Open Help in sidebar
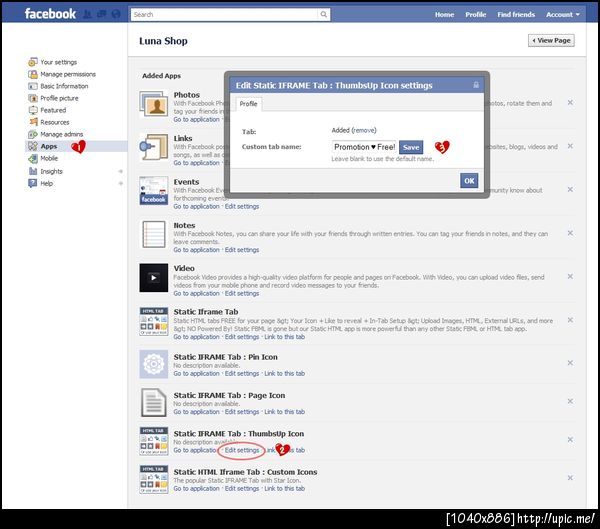The width and height of the screenshot is (600, 529). click(x=41, y=183)
